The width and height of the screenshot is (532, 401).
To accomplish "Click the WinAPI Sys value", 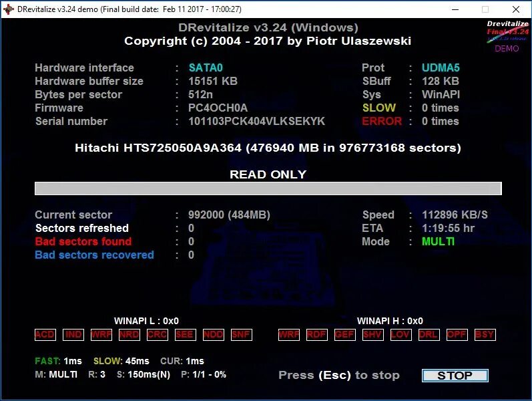I will coord(441,94).
